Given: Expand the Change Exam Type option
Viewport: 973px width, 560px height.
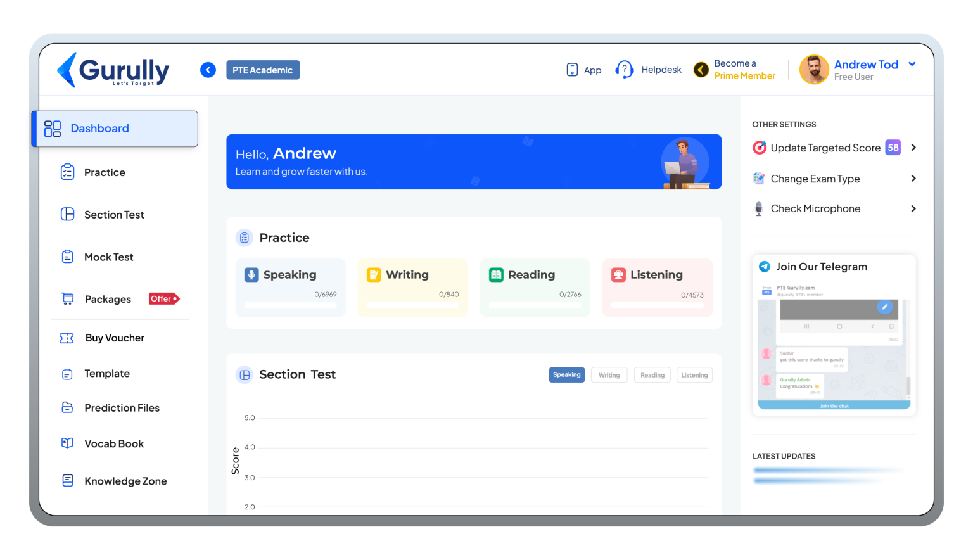Looking at the screenshot, I should [x=913, y=179].
